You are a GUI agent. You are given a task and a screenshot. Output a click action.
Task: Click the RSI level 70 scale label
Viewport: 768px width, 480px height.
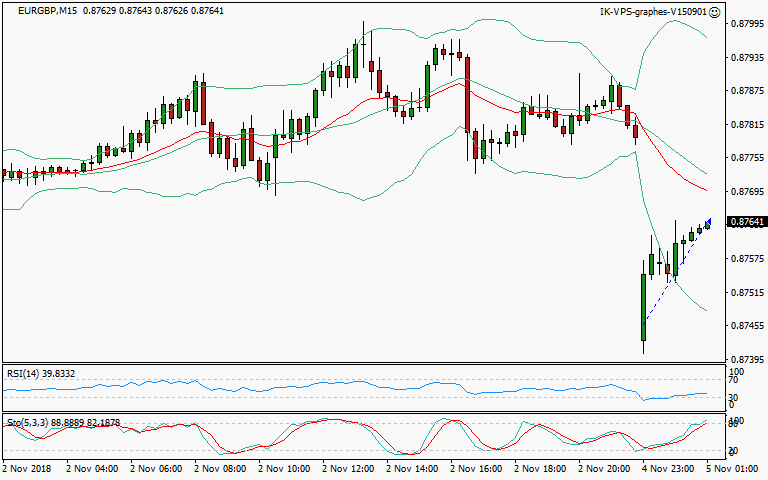733,381
